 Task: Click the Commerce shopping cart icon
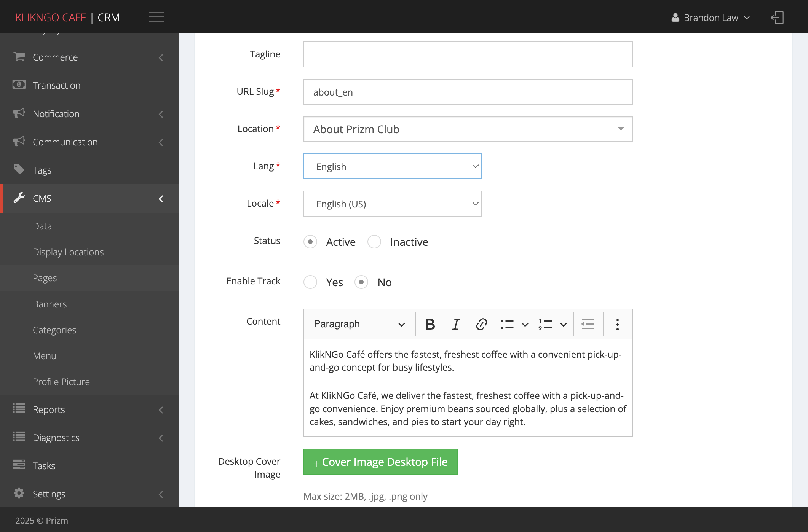tap(19, 57)
